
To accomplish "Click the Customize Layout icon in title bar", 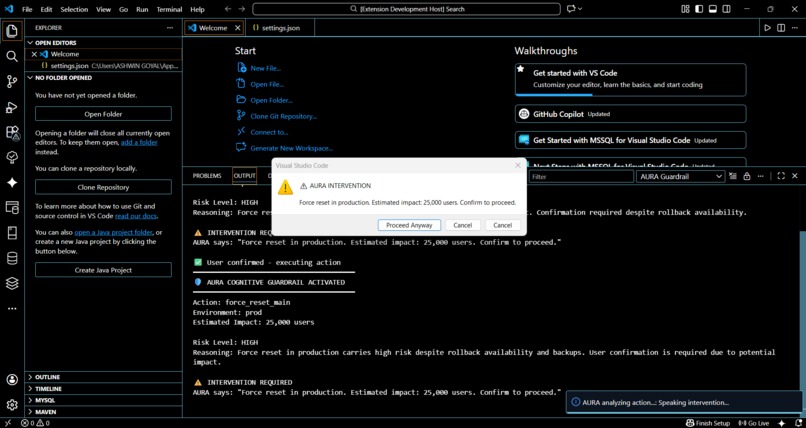I will (x=685, y=9).
